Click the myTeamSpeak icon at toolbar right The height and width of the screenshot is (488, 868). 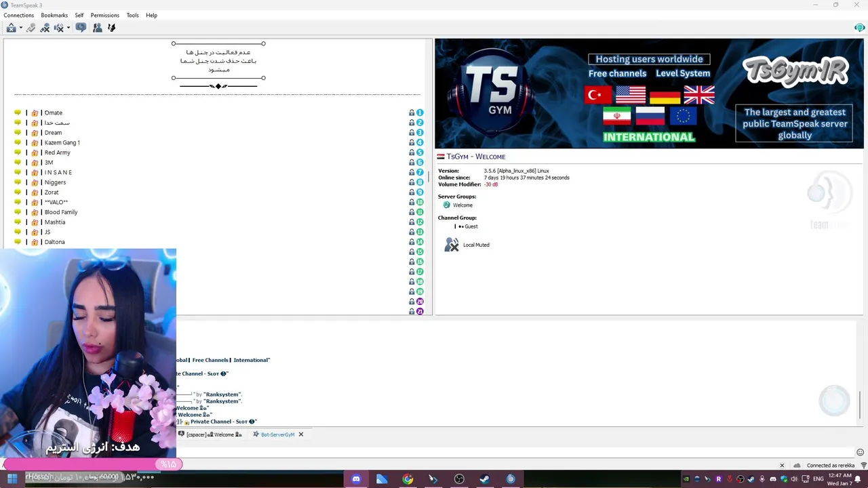coord(859,28)
